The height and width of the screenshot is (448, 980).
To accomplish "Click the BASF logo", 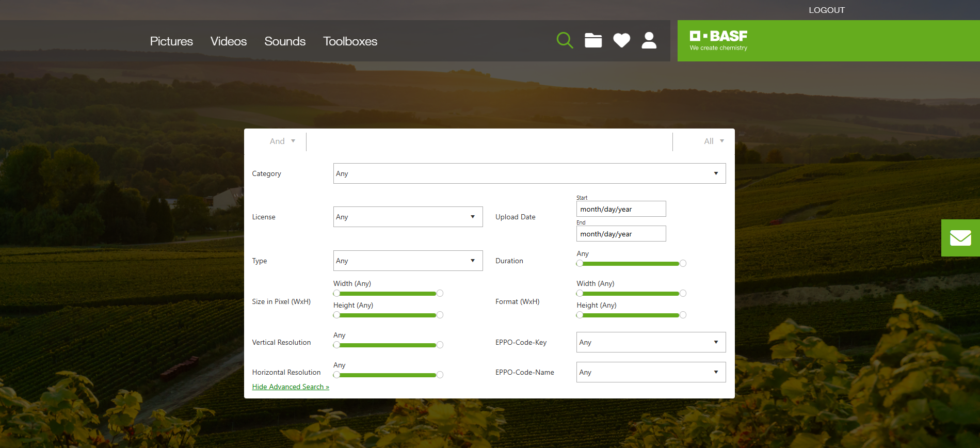I will point(718,40).
